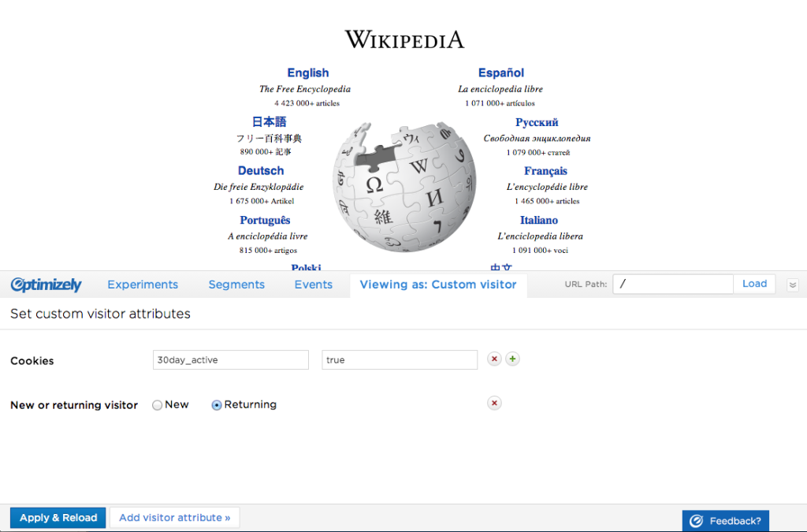Open the Experiments tab
Viewport: 807px width, 532px height.
[x=143, y=285]
